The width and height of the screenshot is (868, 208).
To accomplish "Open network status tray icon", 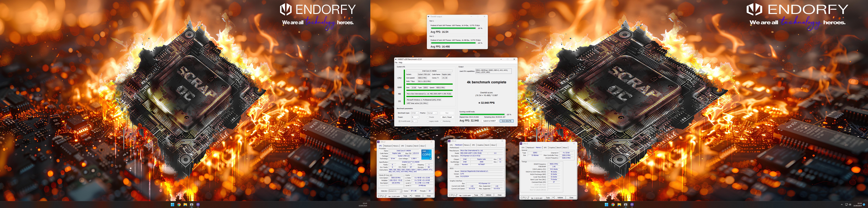I will [846, 205].
